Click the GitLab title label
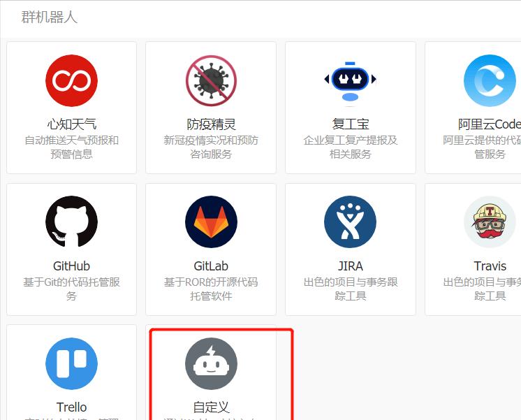Image resolution: width=521 pixels, height=420 pixels. click(211, 266)
